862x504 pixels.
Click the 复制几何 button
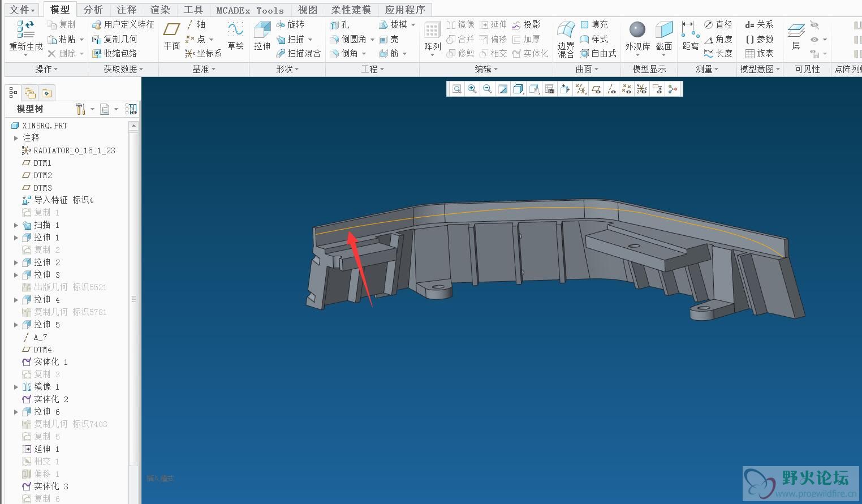pos(115,39)
